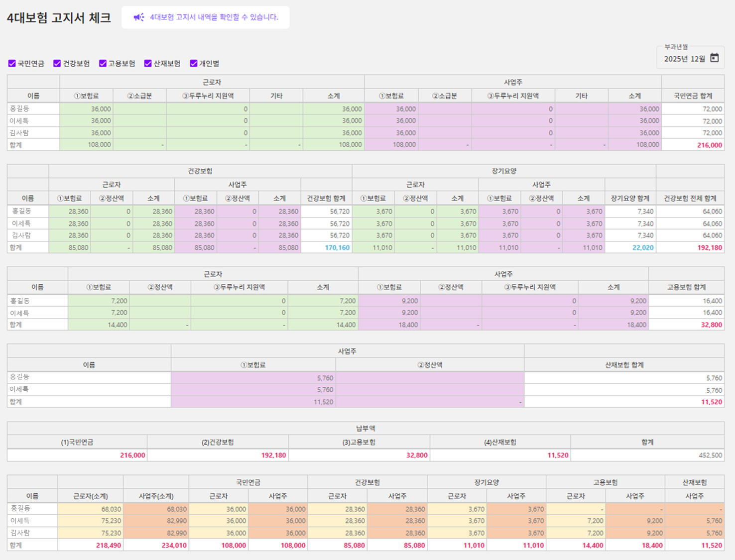Image resolution: width=735 pixels, height=560 pixels.
Task: Click the 4대보험 고지서 내역 notice text
Action: pyautogui.click(x=214, y=17)
